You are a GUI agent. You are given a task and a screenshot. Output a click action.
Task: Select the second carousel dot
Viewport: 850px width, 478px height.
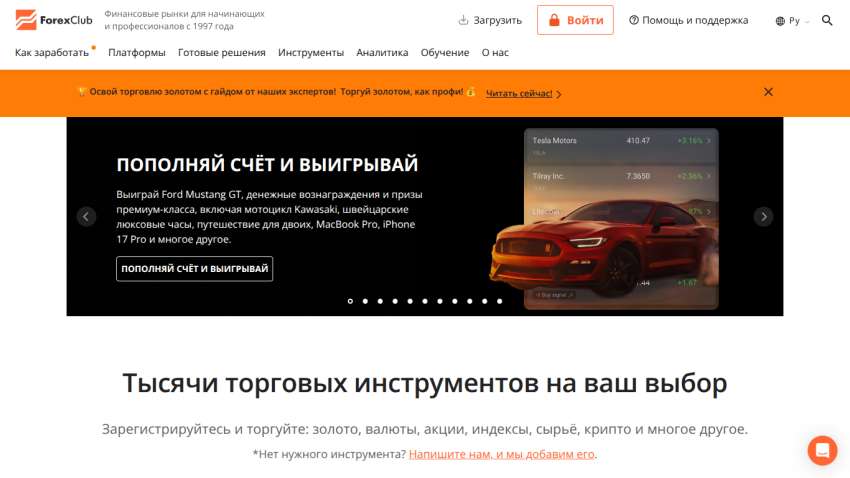pyautogui.click(x=365, y=301)
